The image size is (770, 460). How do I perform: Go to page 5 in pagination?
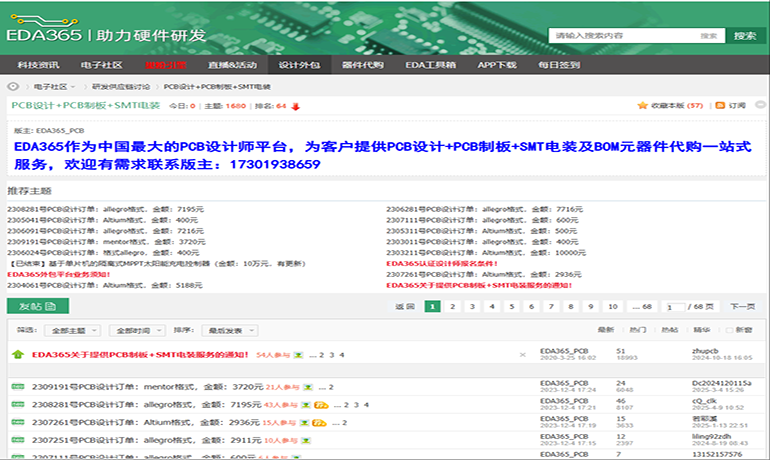pos(510,306)
